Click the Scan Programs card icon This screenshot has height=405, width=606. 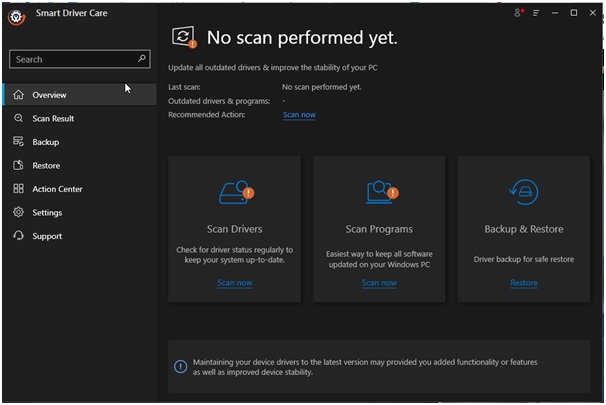click(379, 192)
